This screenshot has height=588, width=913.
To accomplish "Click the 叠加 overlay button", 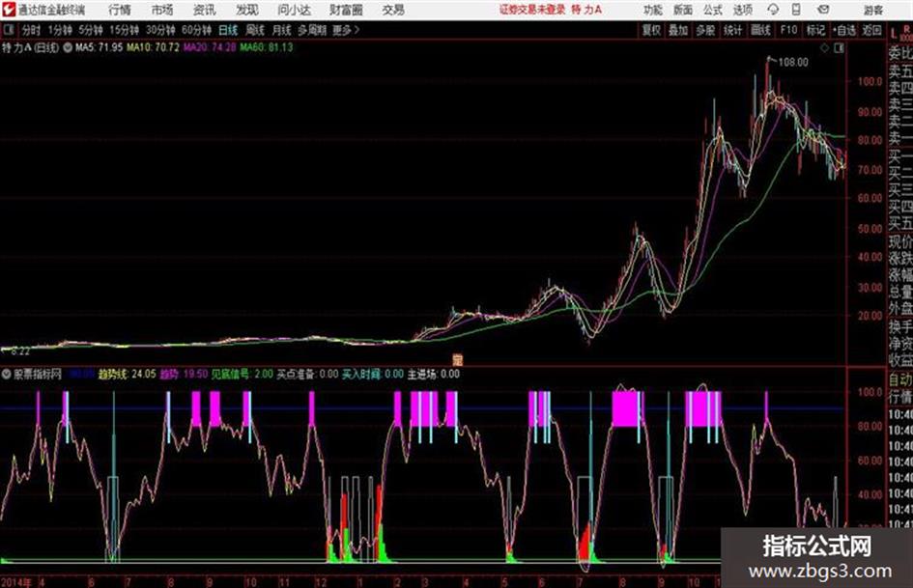I will click(x=678, y=30).
